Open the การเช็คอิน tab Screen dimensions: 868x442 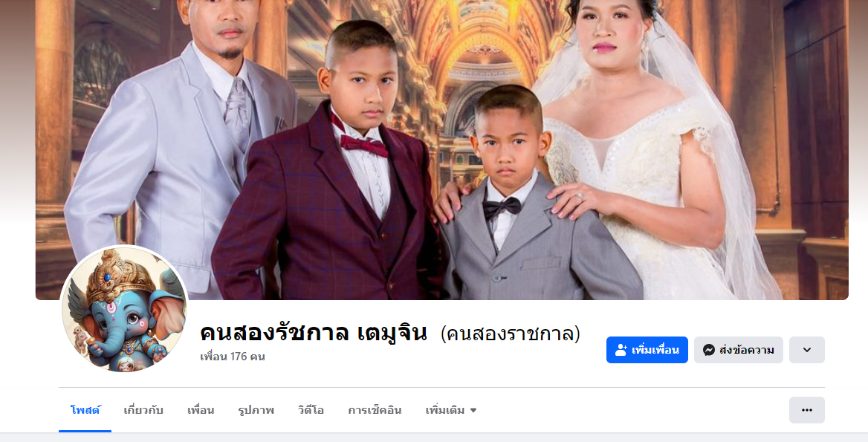[375, 411]
